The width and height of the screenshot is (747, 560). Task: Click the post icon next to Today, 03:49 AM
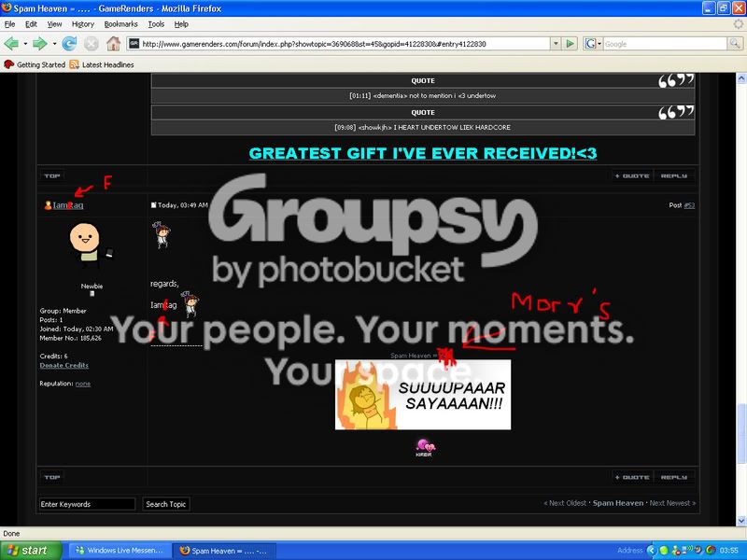click(153, 205)
